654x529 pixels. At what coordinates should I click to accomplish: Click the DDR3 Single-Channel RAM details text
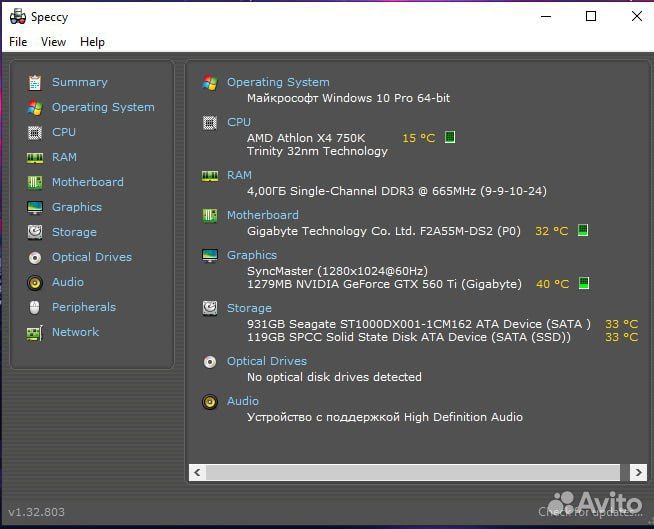pos(397,191)
